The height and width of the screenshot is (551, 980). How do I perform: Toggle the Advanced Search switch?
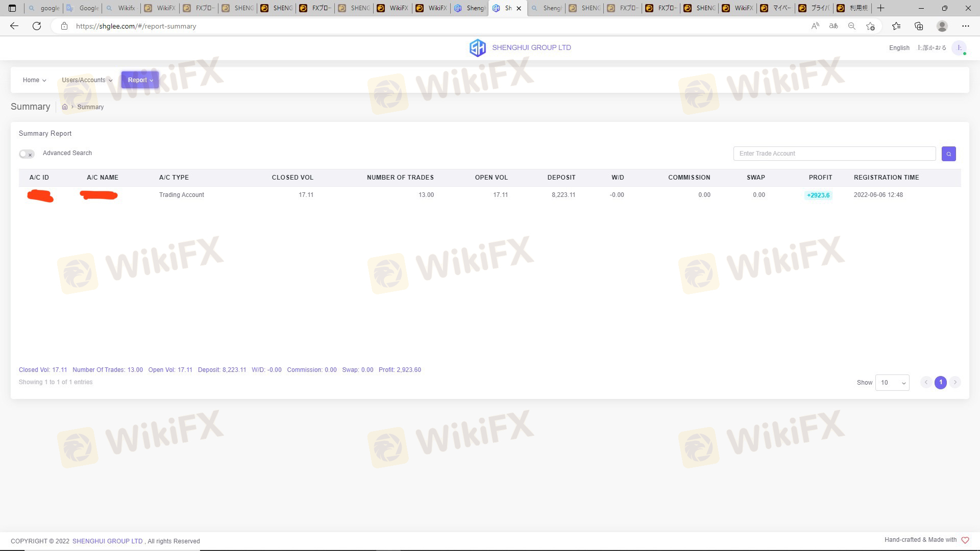coord(27,154)
